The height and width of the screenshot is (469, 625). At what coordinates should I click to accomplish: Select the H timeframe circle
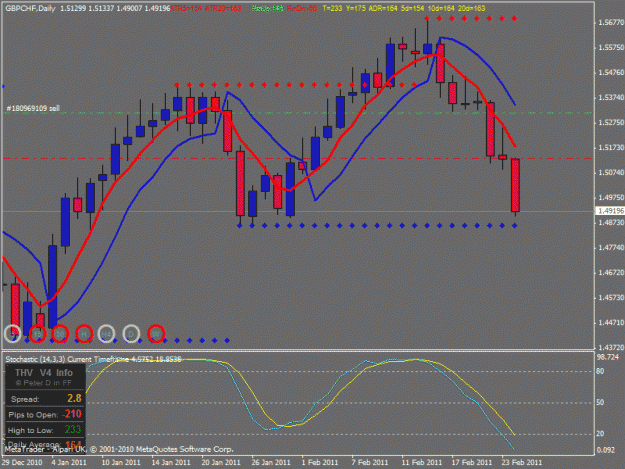[84, 334]
